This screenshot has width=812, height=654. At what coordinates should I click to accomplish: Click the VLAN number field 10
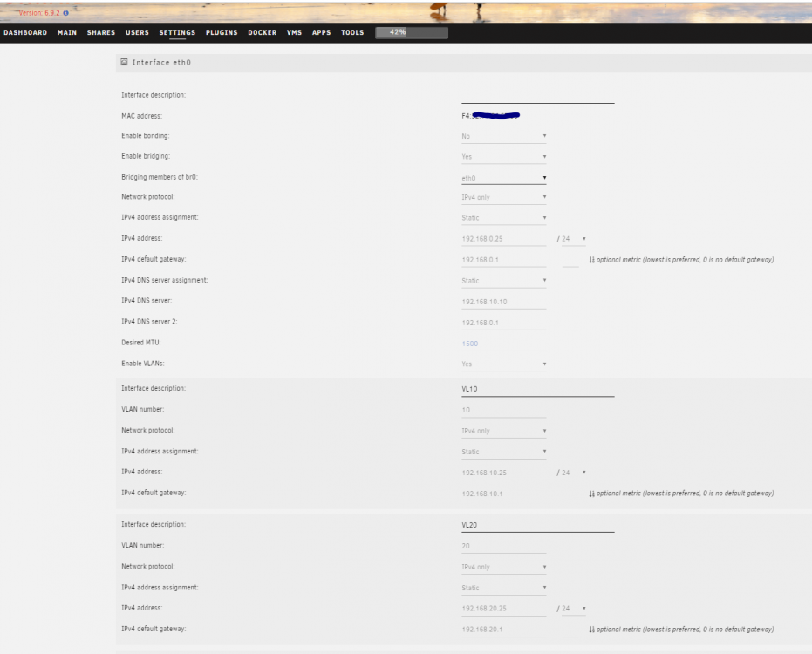click(504, 410)
